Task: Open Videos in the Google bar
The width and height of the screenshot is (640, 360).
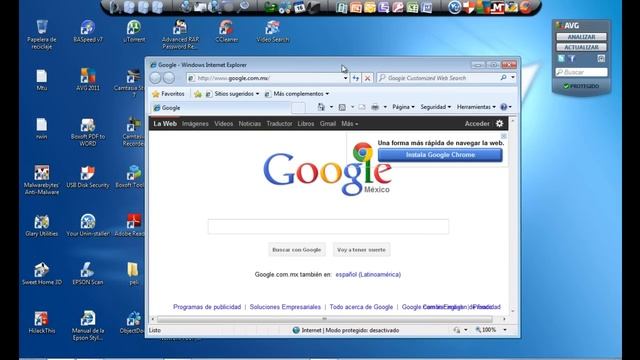Action: click(223, 123)
